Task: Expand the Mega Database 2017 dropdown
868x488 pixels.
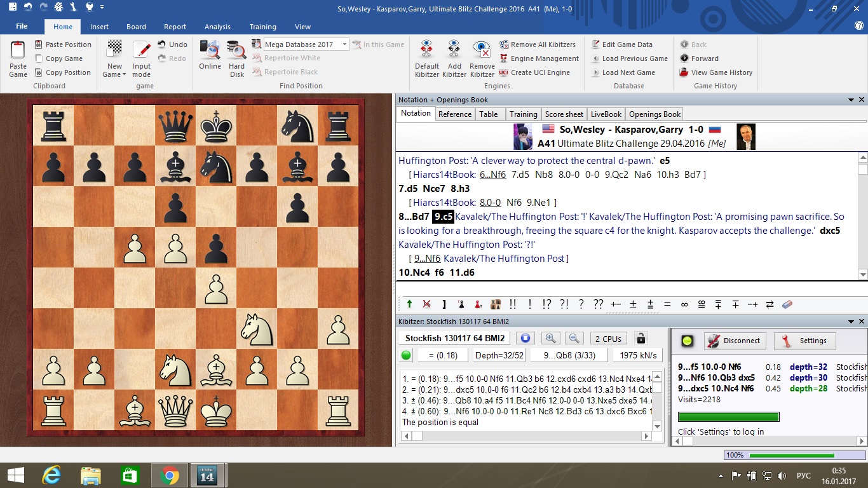Action: click(344, 44)
